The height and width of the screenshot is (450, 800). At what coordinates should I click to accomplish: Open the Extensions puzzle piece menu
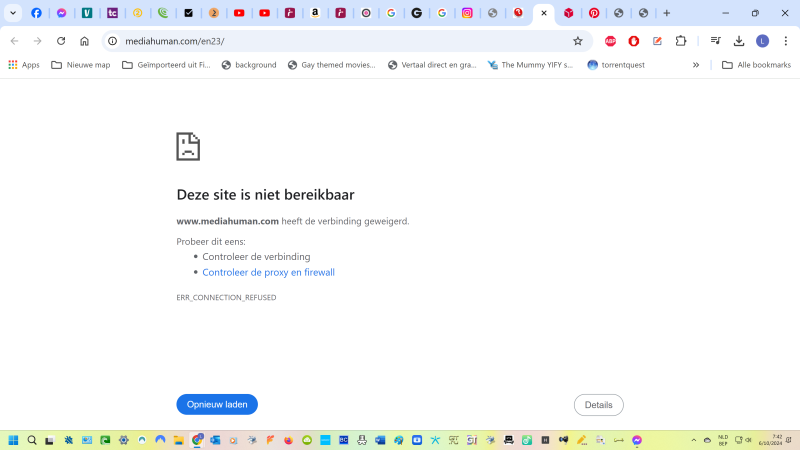(681, 41)
